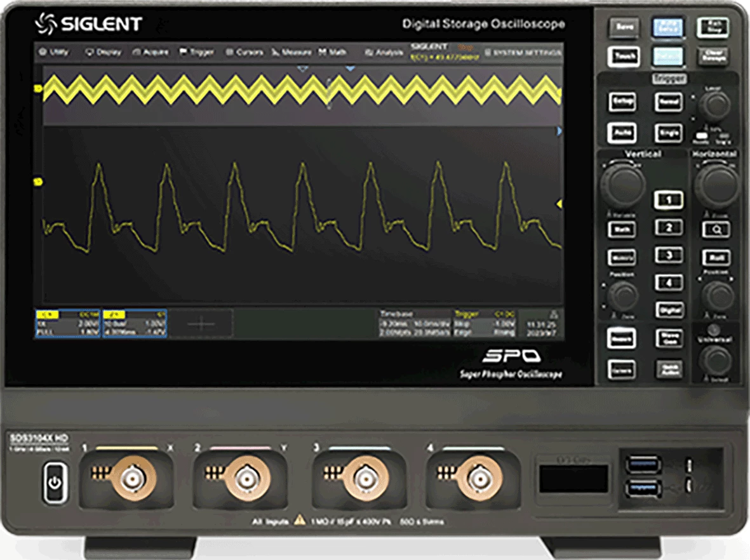Open the Trigger info box on screen

(x=485, y=323)
